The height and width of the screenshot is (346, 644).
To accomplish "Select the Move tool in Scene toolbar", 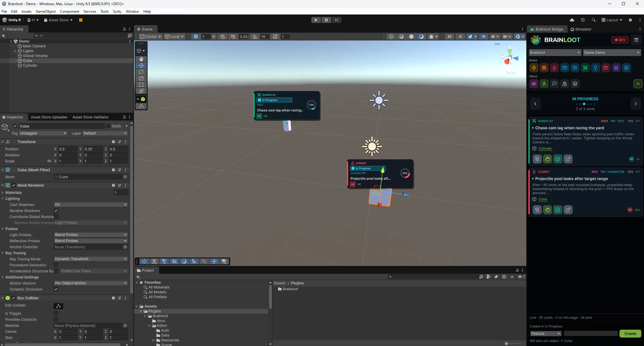I will coord(141,66).
